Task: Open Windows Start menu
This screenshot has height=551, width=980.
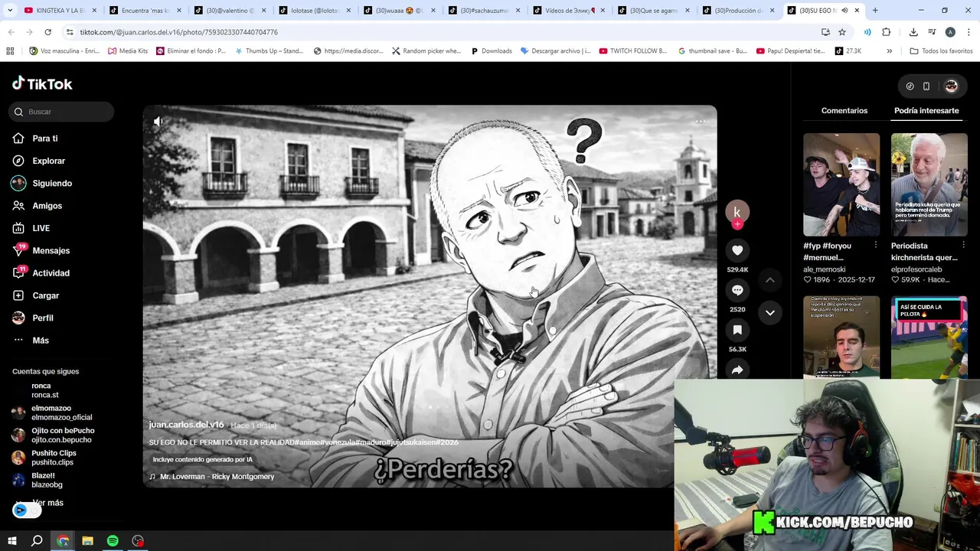Action: point(11,541)
